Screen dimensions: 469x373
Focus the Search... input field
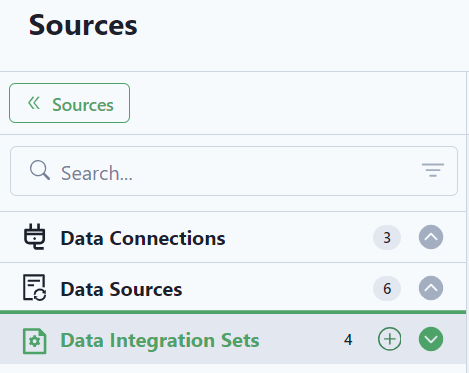[234, 171]
